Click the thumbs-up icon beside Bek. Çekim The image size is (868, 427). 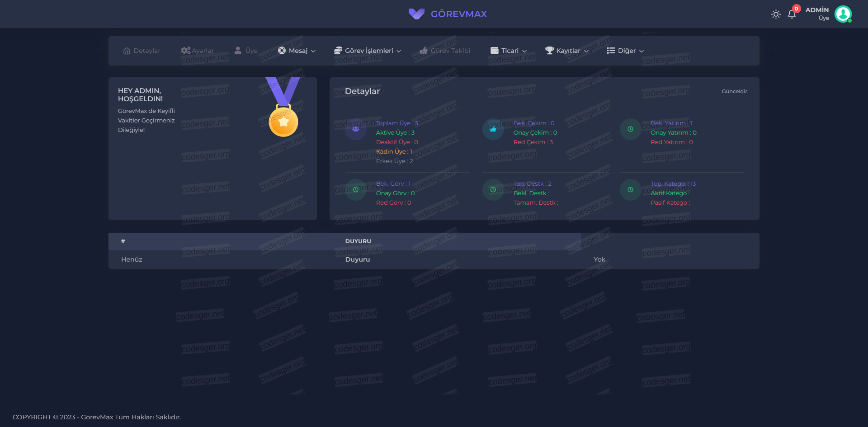(x=493, y=129)
